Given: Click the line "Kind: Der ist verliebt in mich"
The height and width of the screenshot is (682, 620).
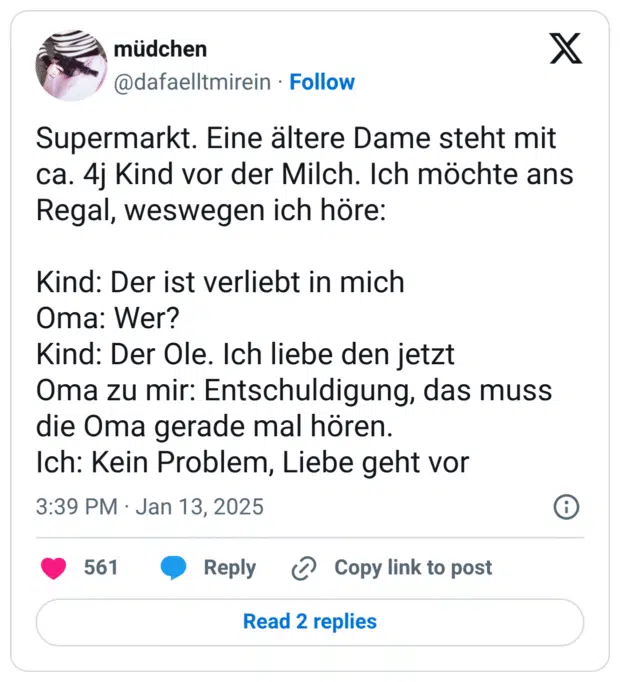Looking at the screenshot, I should pyautogui.click(x=220, y=281).
